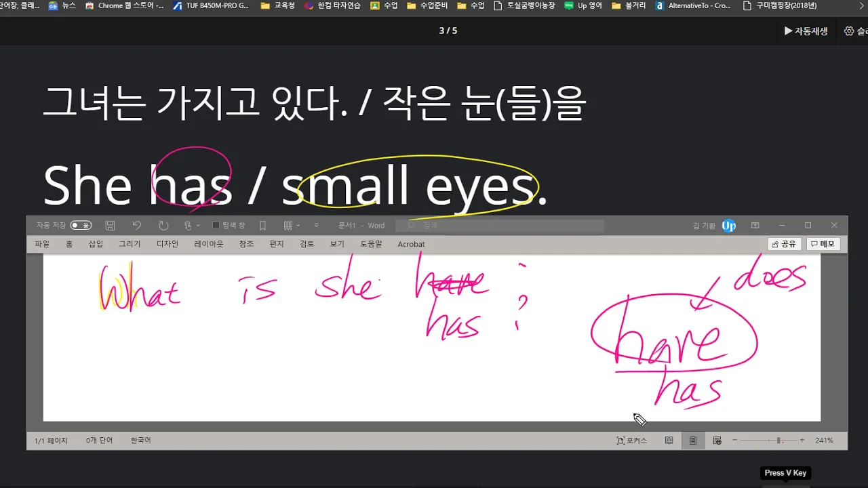Switch to read mode view icon
Screen dimensions: 868x488
pos(669,441)
